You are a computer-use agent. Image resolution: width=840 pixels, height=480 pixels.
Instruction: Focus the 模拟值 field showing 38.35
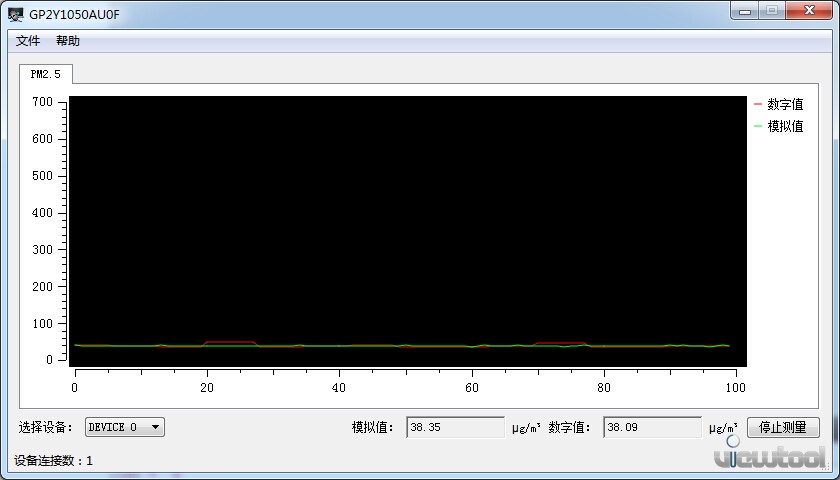[455, 427]
